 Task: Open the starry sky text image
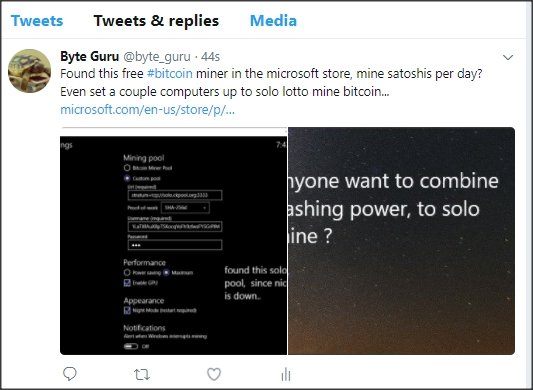pyautogui.click(x=401, y=241)
